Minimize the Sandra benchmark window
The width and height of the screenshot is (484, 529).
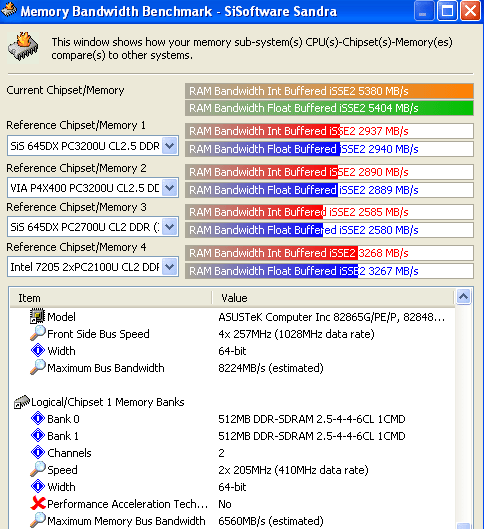tap(423, 11)
